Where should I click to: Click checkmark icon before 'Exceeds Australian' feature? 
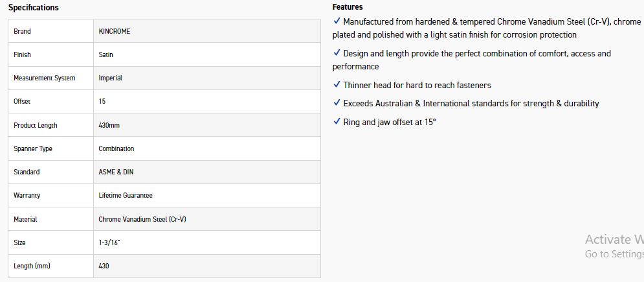(x=337, y=103)
